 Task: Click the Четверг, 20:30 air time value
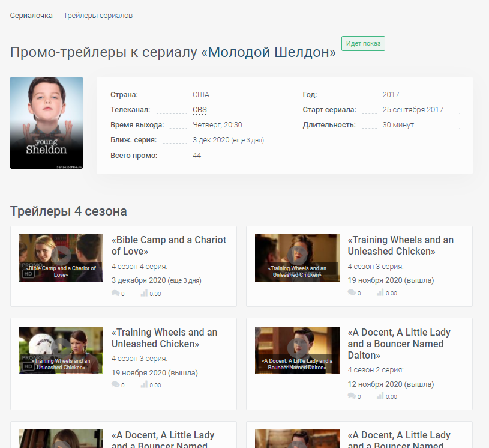pyautogui.click(x=217, y=125)
